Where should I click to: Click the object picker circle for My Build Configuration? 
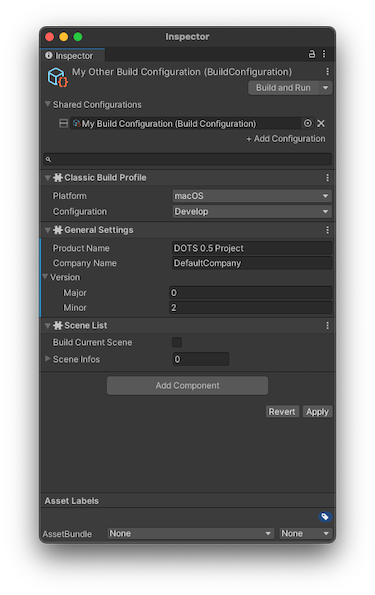click(307, 123)
